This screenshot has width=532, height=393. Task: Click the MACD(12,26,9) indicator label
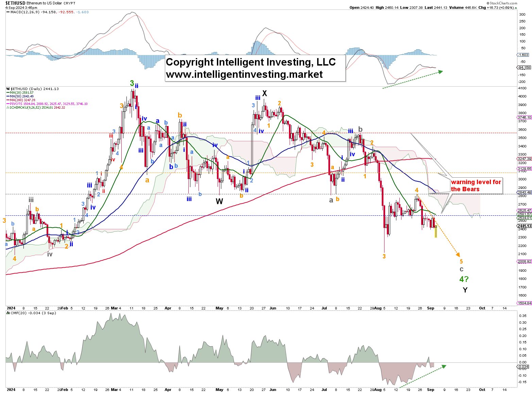pos(25,12)
